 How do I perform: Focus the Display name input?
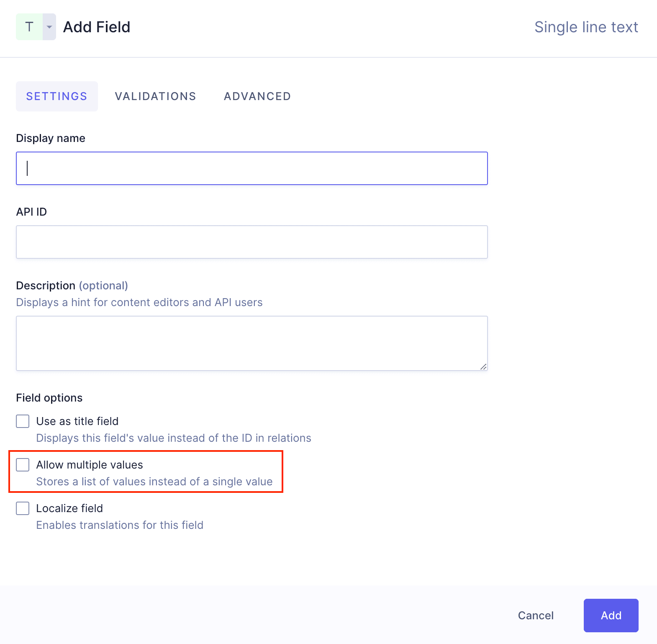pos(251,168)
